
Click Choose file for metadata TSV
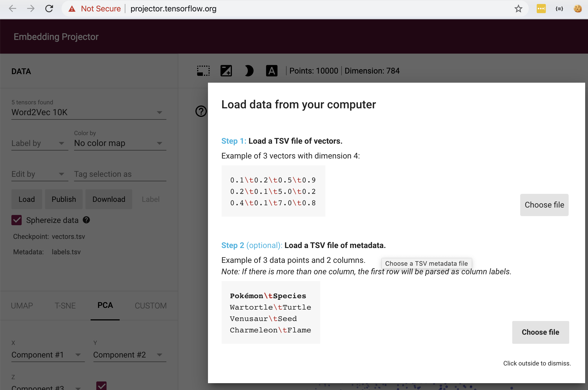click(540, 332)
